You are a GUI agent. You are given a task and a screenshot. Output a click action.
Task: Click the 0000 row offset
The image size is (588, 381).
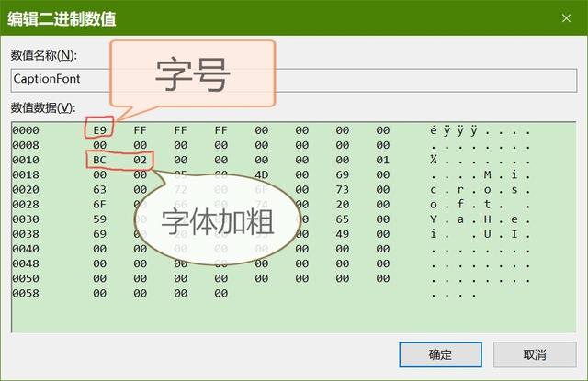point(26,130)
